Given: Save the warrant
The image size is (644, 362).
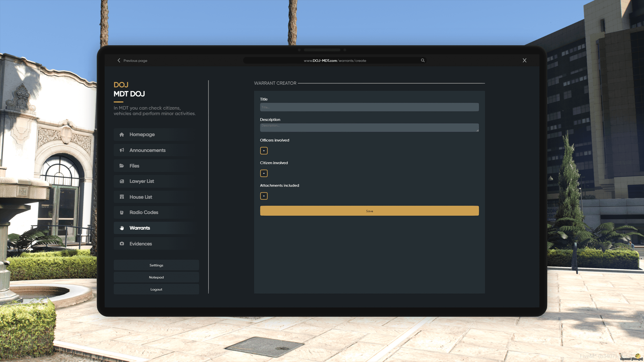Looking at the screenshot, I should click(369, 211).
